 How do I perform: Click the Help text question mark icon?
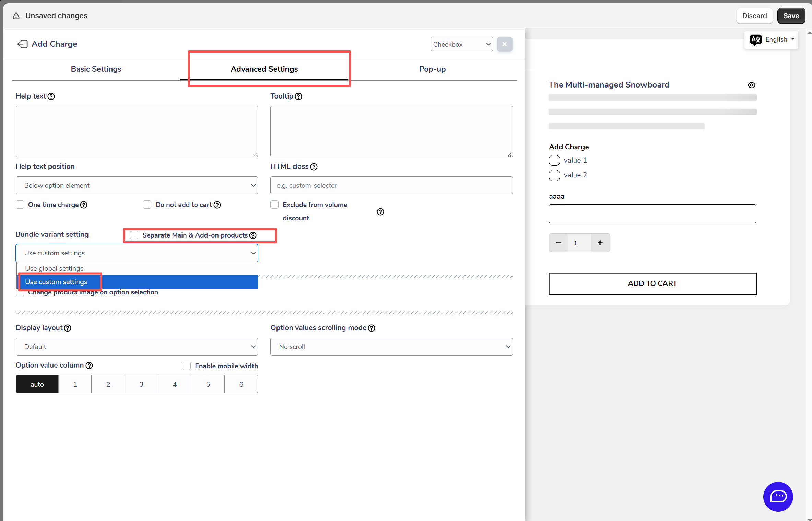coord(51,96)
